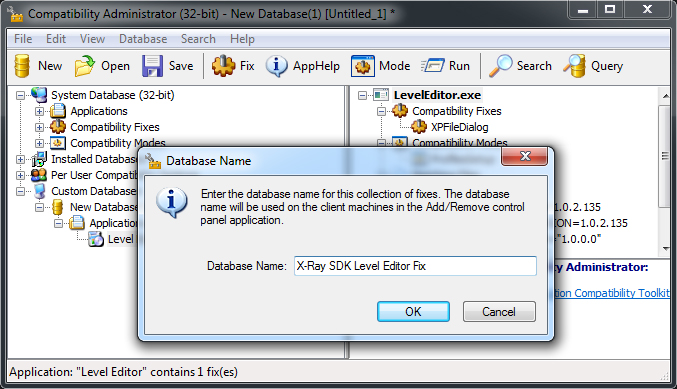The height and width of the screenshot is (389, 677).
Task: Select the LevelEditor.exe label in right pane
Action: (x=437, y=95)
